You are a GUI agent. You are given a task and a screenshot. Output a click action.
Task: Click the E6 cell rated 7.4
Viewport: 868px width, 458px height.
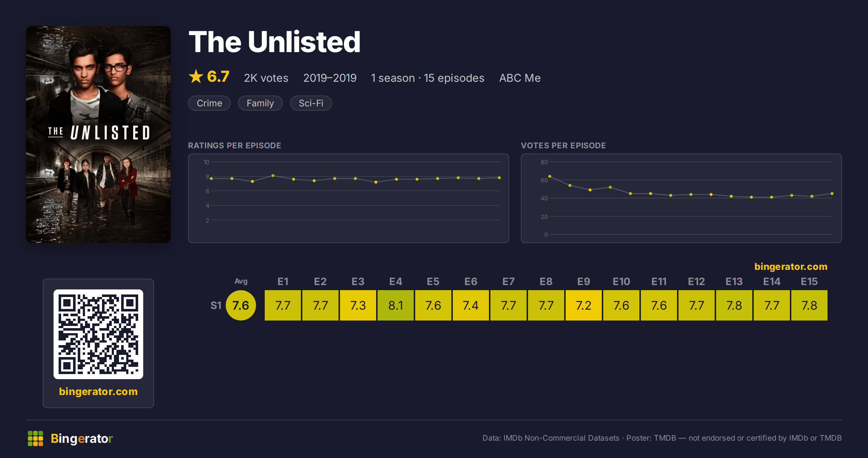point(471,305)
